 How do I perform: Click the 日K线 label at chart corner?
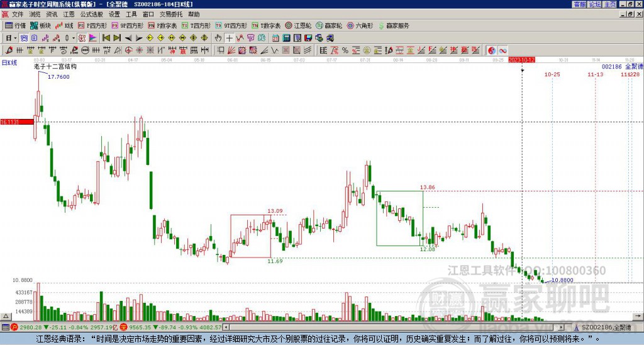point(9,63)
